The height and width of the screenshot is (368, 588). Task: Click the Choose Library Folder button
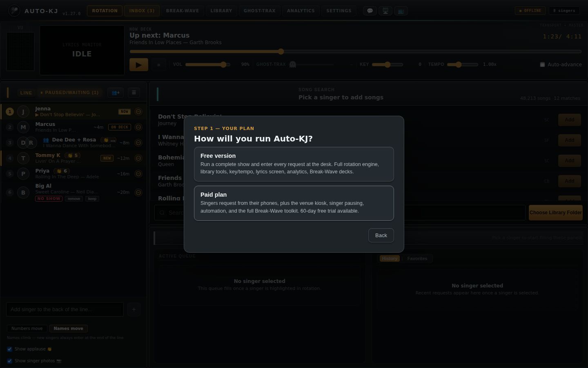pyautogui.click(x=556, y=213)
